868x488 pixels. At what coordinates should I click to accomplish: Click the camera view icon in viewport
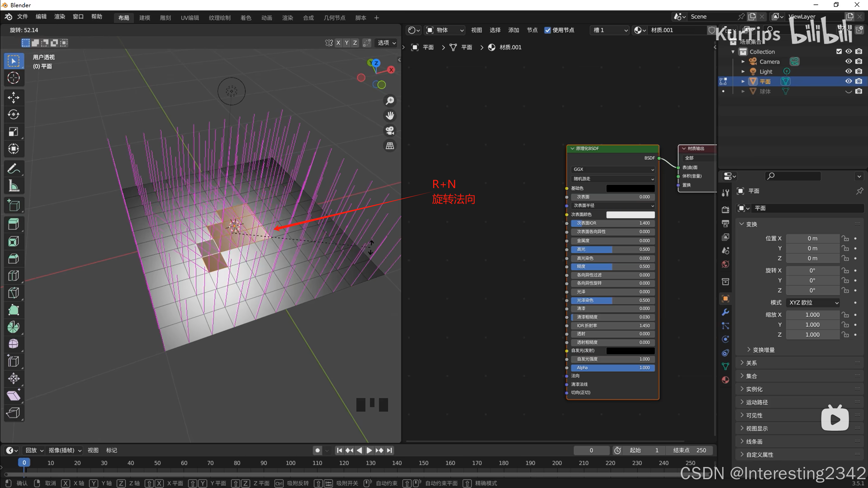click(x=390, y=130)
